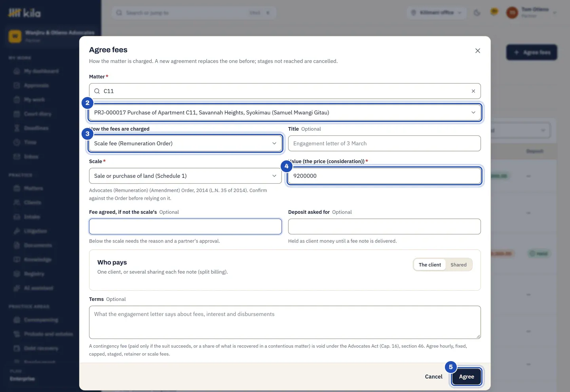
Task: Open the Matter dropdown showing PRJ-000017
Action: (x=285, y=112)
